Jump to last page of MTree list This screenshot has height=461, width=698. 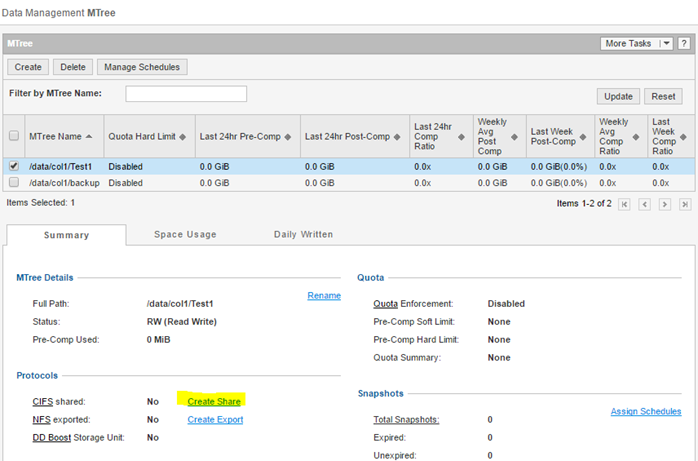pyautogui.click(x=685, y=204)
